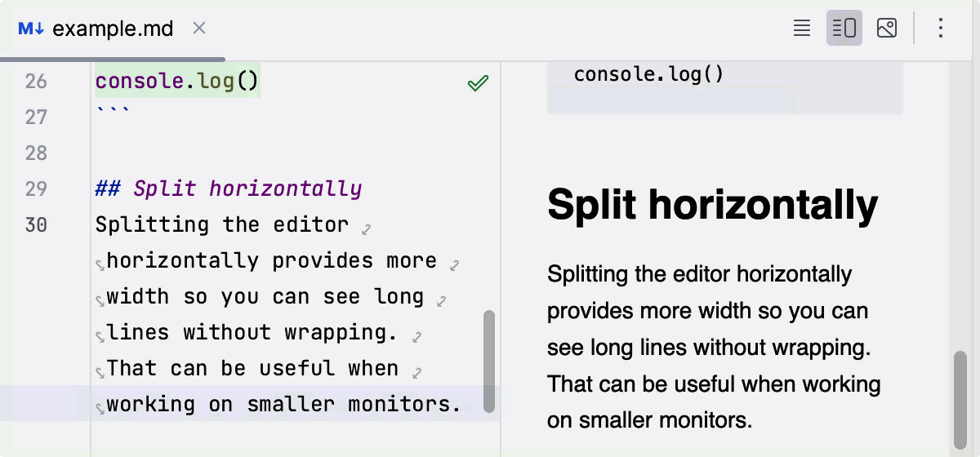Switch to preview-only view
Screen dimensions: 980x457
887,29
